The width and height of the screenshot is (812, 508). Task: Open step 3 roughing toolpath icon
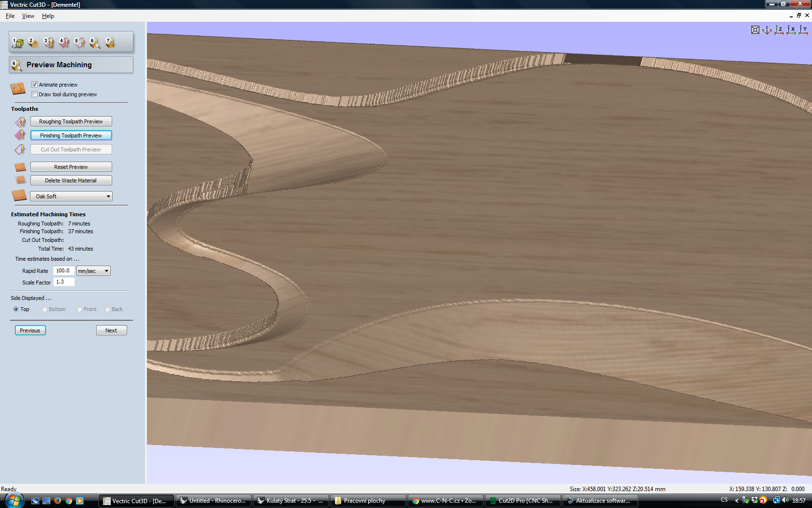tap(48, 43)
